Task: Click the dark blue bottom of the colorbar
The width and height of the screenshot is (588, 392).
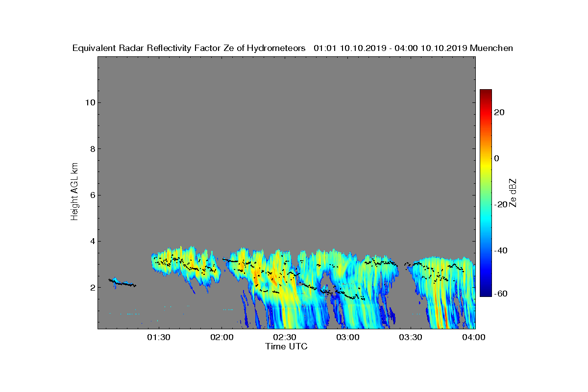Action: 486,293
